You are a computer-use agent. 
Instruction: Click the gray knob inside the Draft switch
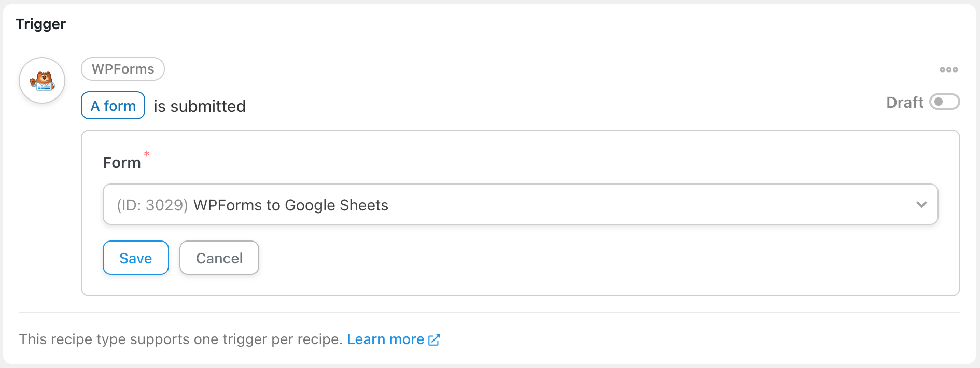pos(939,102)
